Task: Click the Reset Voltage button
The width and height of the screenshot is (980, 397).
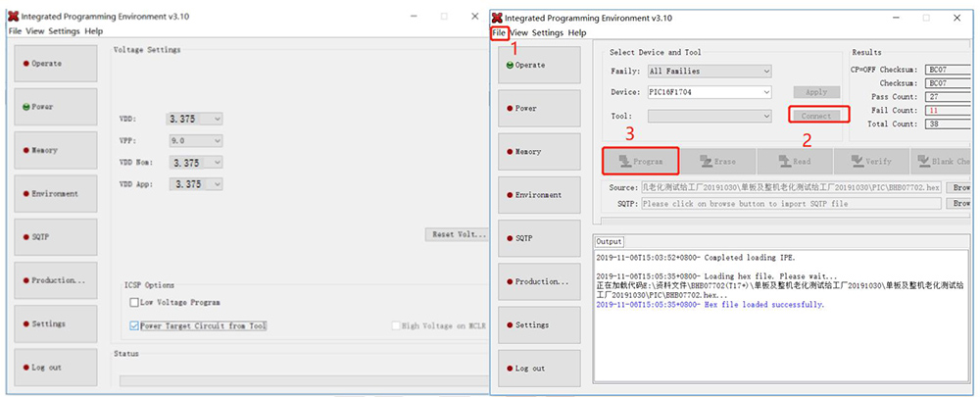Action: click(x=456, y=234)
